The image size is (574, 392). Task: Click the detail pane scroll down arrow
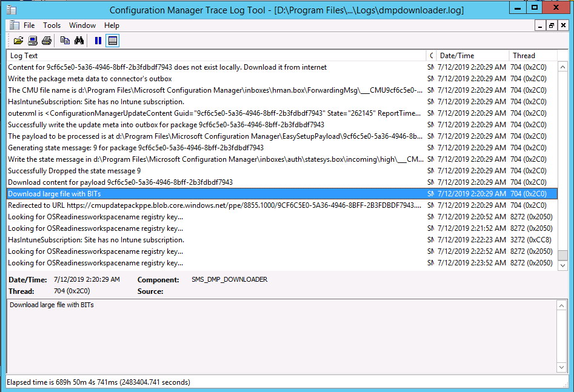561,367
